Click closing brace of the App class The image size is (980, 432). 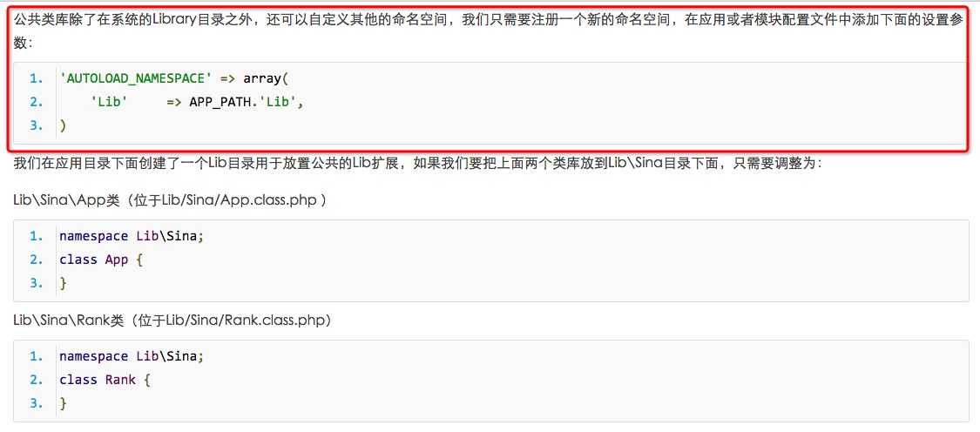click(63, 283)
